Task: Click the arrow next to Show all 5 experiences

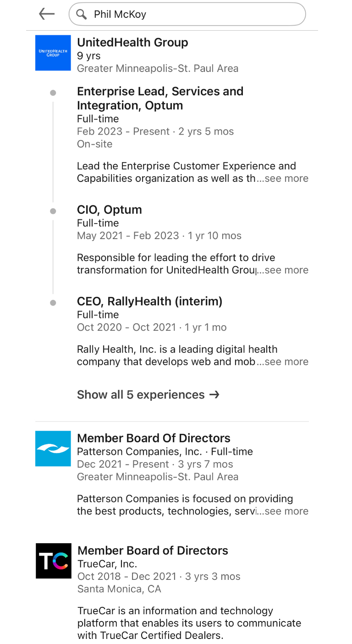Action: pyautogui.click(x=214, y=394)
